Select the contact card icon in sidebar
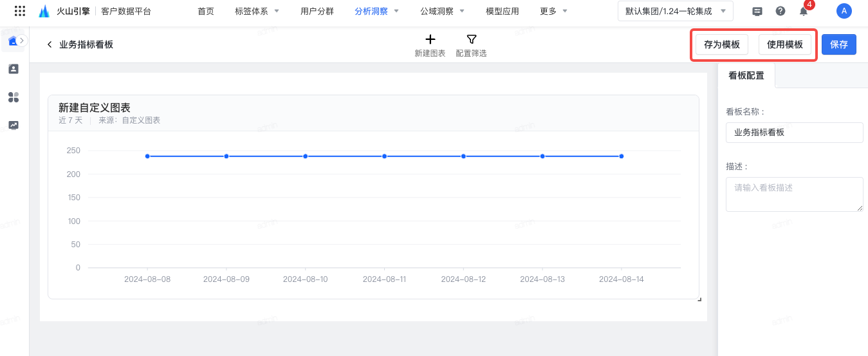868x356 pixels. coord(14,69)
